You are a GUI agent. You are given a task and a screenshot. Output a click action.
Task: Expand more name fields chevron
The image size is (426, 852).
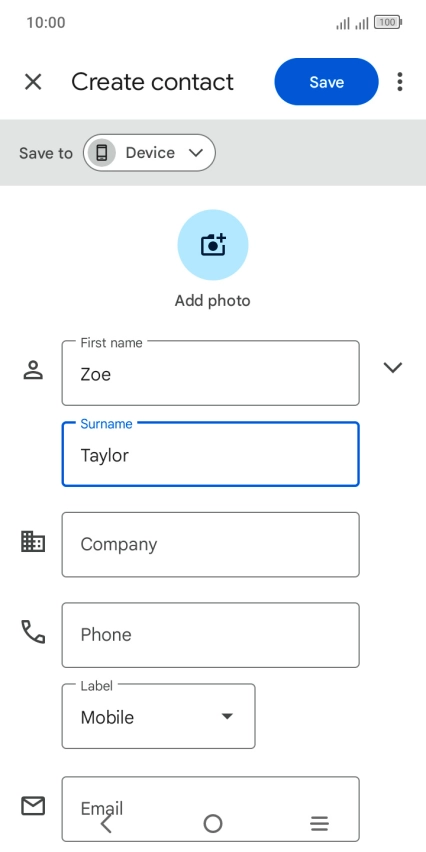click(392, 368)
